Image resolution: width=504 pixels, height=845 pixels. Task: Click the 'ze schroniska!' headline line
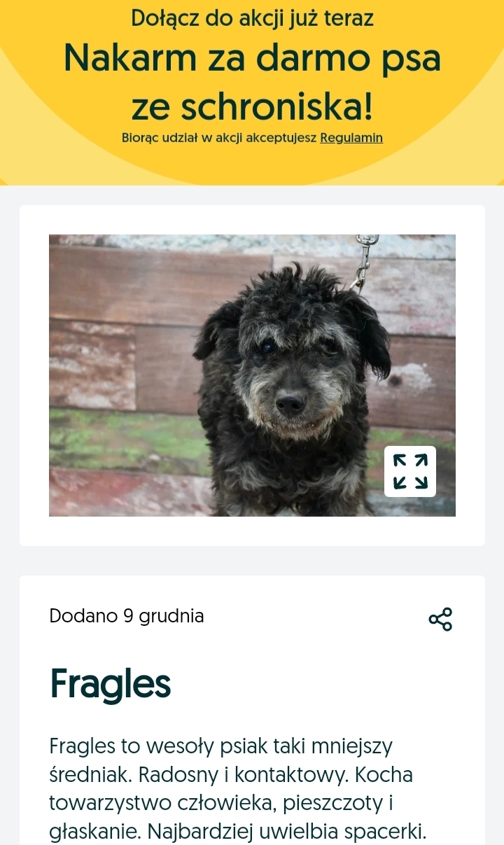pos(252,106)
